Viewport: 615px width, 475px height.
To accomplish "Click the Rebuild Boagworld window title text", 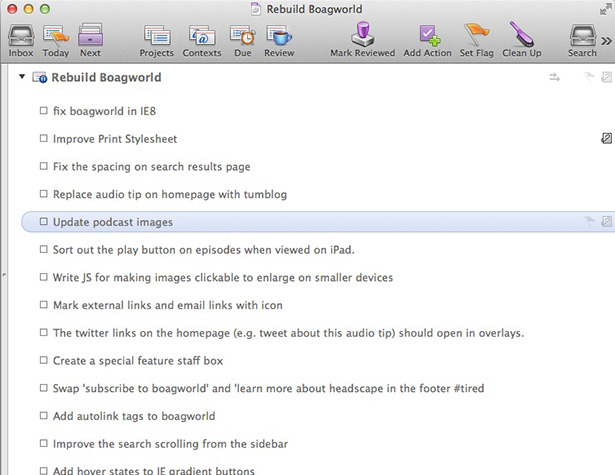I will click(x=314, y=9).
